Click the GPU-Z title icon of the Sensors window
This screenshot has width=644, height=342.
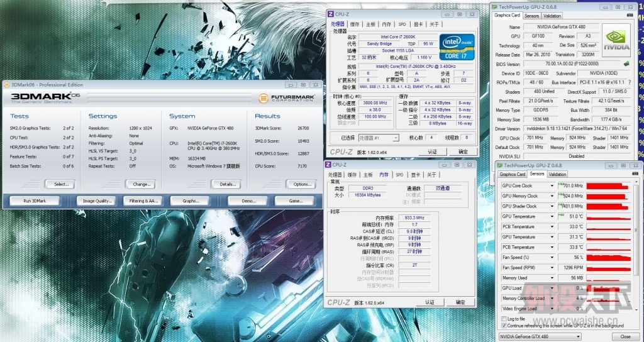click(x=500, y=165)
